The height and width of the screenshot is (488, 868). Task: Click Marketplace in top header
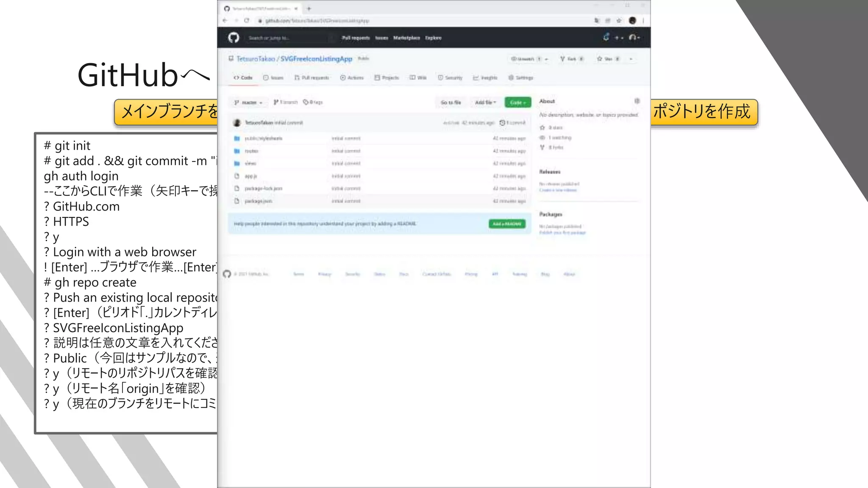pos(406,38)
